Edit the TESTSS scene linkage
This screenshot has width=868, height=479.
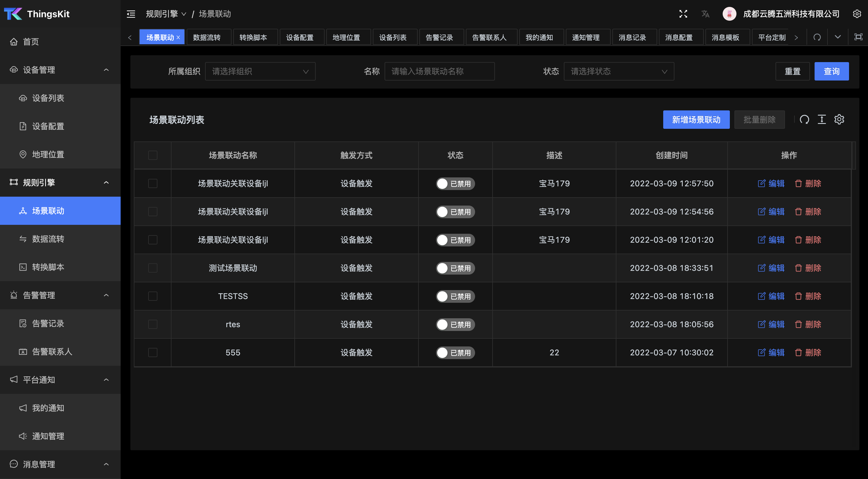click(771, 296)
